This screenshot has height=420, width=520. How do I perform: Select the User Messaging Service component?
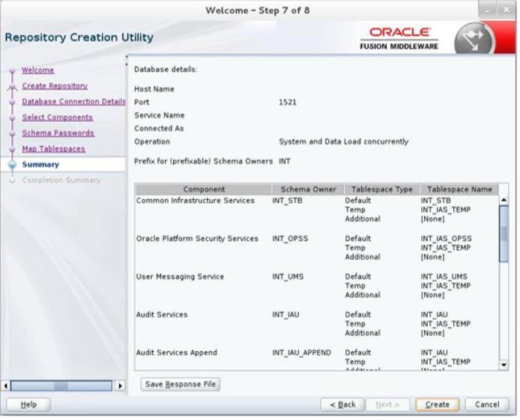[180, 276]
